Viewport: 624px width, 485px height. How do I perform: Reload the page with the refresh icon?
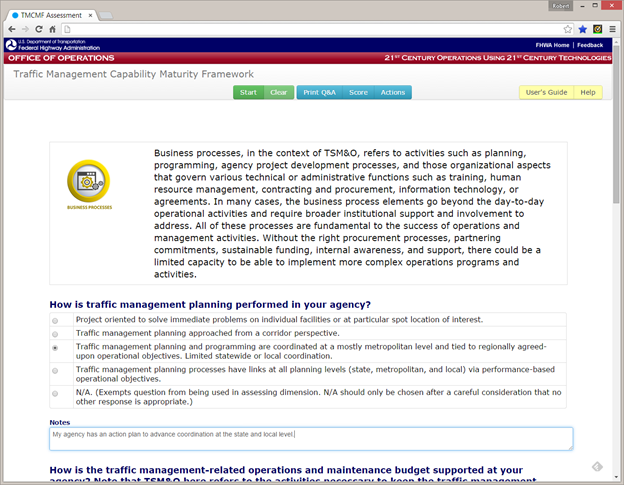42,29
